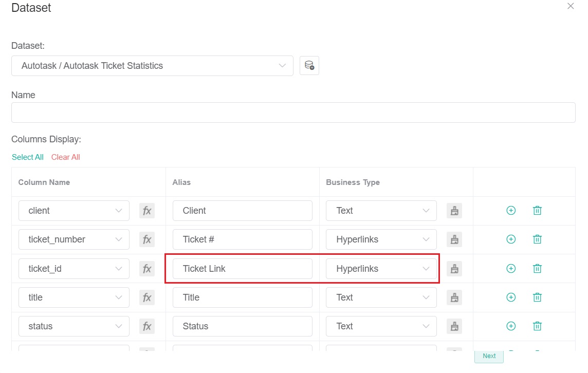Viewport: 588px width, 373px height.
Task: Delete the ticket_number row with the trash icon
Action: click(x=537, y=239)
